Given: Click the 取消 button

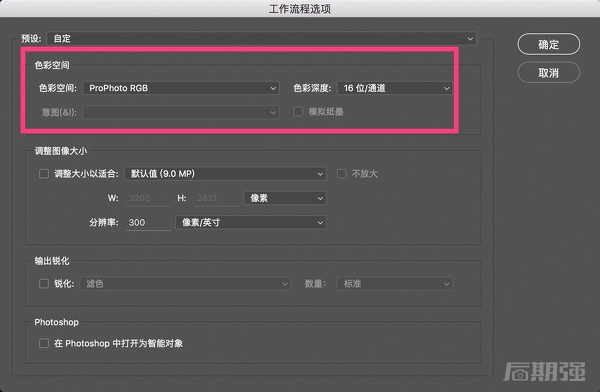Looking at the screenshot, I should pos(548,72).
